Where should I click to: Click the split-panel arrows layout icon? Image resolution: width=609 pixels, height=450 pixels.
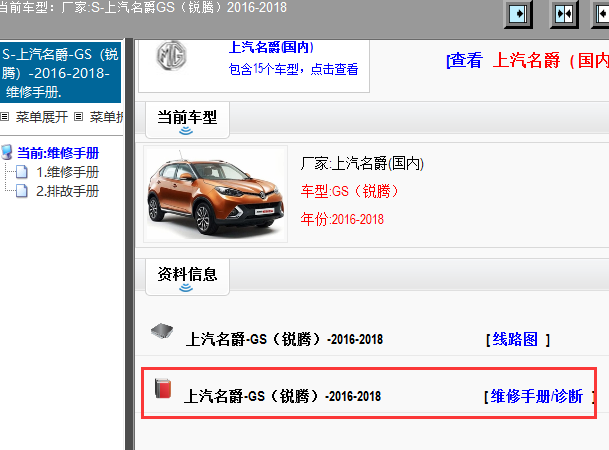coord(564,14)
